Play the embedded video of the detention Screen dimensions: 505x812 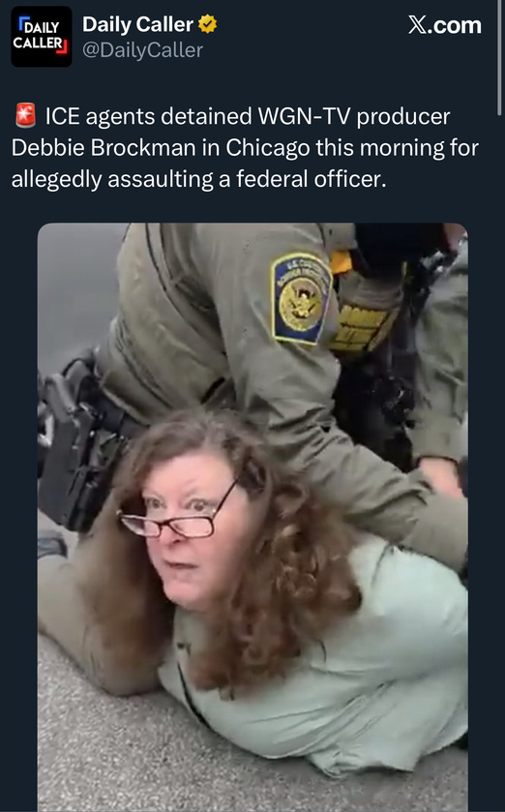(x=252, y=517)
